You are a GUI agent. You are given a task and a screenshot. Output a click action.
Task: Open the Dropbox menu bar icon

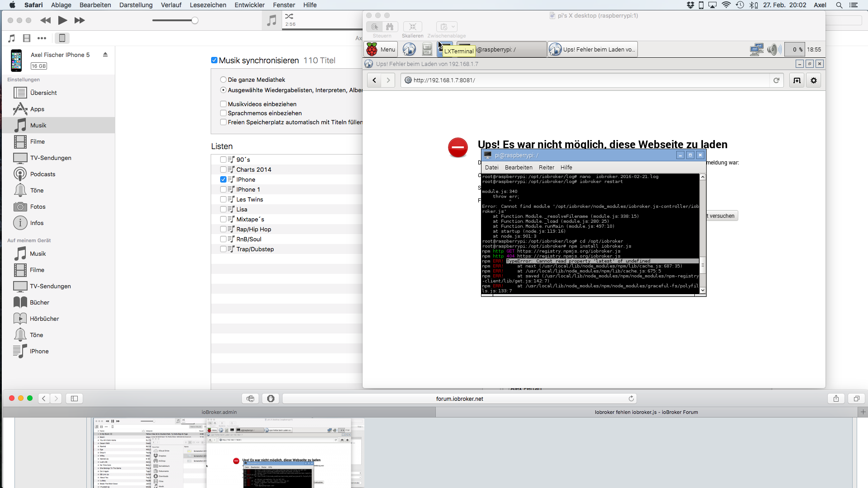tap(690, 5)
